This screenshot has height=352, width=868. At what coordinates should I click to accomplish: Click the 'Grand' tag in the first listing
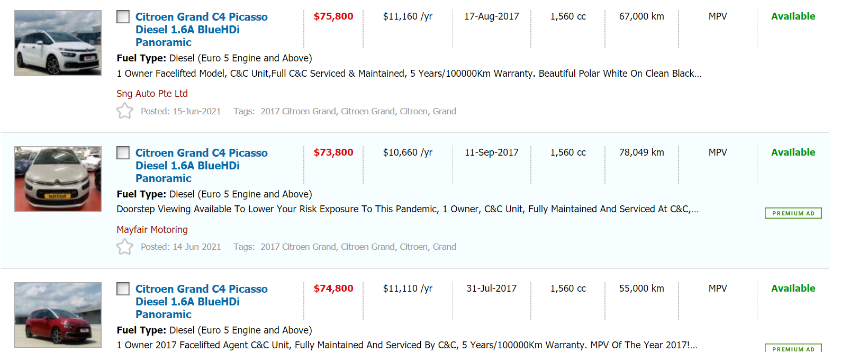coord(444,112)
